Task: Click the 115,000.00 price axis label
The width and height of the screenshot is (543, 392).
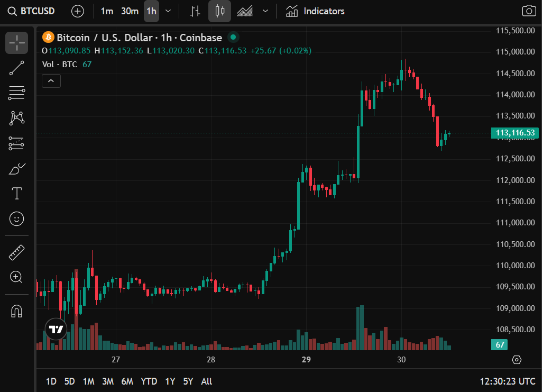Action: tap(516, 52)
